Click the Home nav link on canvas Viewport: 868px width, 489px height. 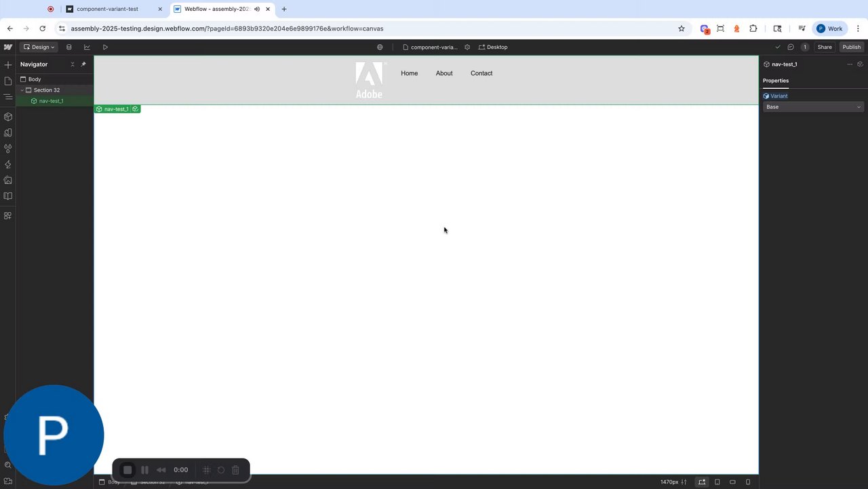[x=410, y=73]
